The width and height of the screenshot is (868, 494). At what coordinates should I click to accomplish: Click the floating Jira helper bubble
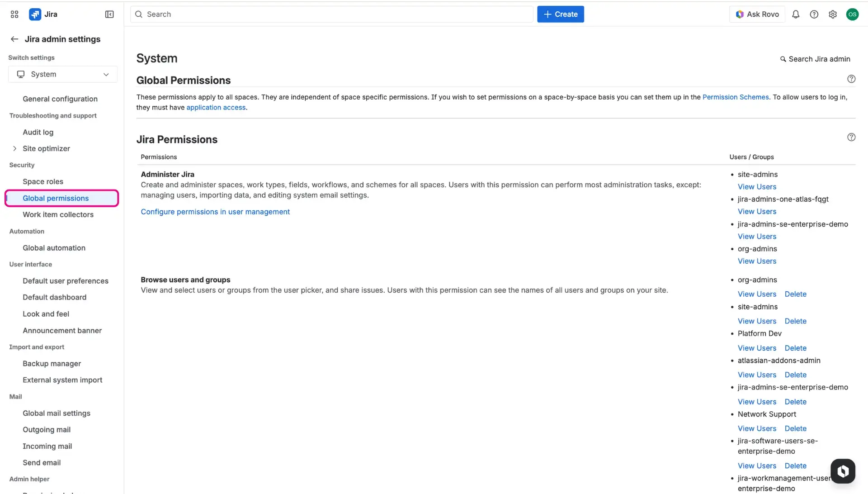843,470
